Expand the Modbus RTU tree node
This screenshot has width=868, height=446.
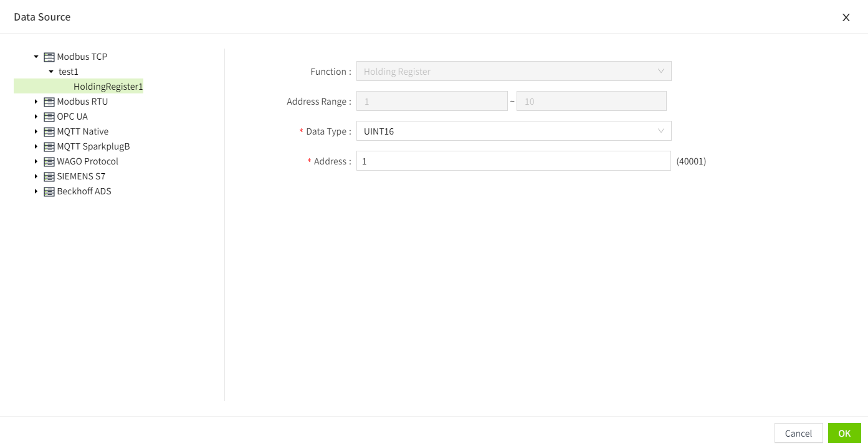tap(36, 102)
